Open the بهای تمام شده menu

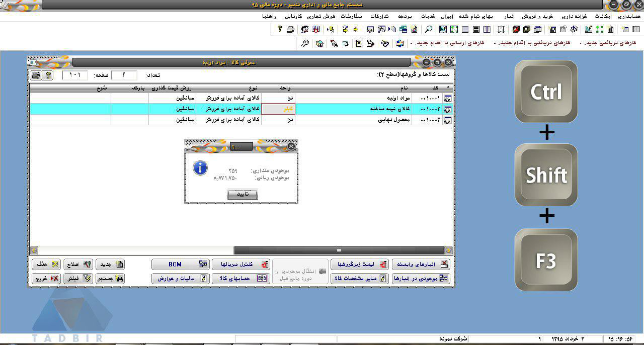(476, 16)
